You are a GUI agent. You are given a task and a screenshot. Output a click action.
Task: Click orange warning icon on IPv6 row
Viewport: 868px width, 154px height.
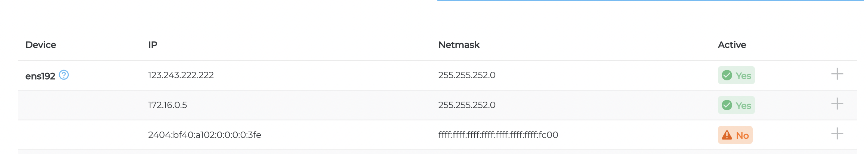click(x=727, y=135)
